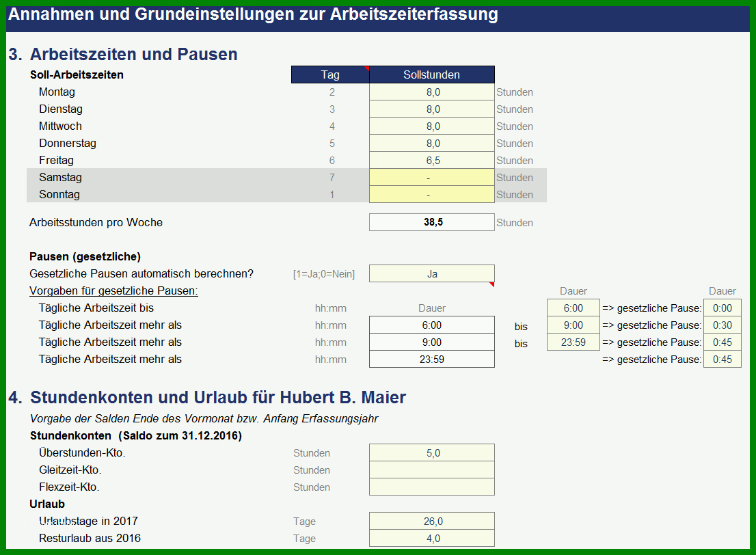Toggle the automatic Pausen 'Ja' cell
756x555 pixels.
click(431, 274)
